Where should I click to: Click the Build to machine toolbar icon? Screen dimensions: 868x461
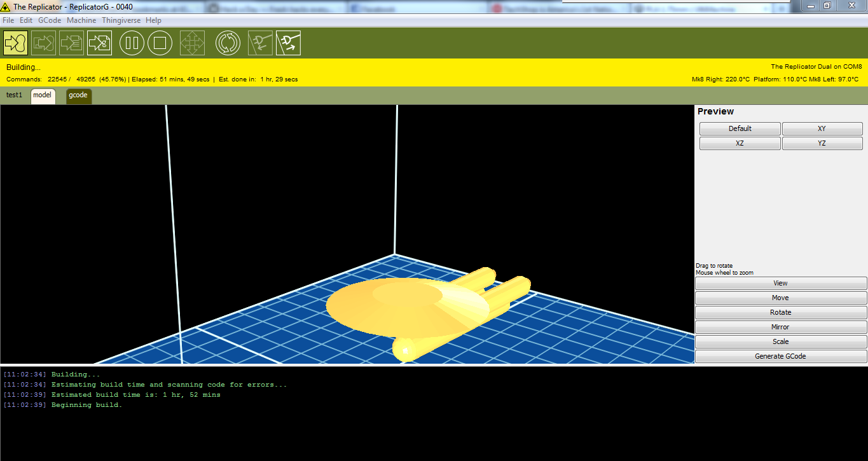point(15,43)
